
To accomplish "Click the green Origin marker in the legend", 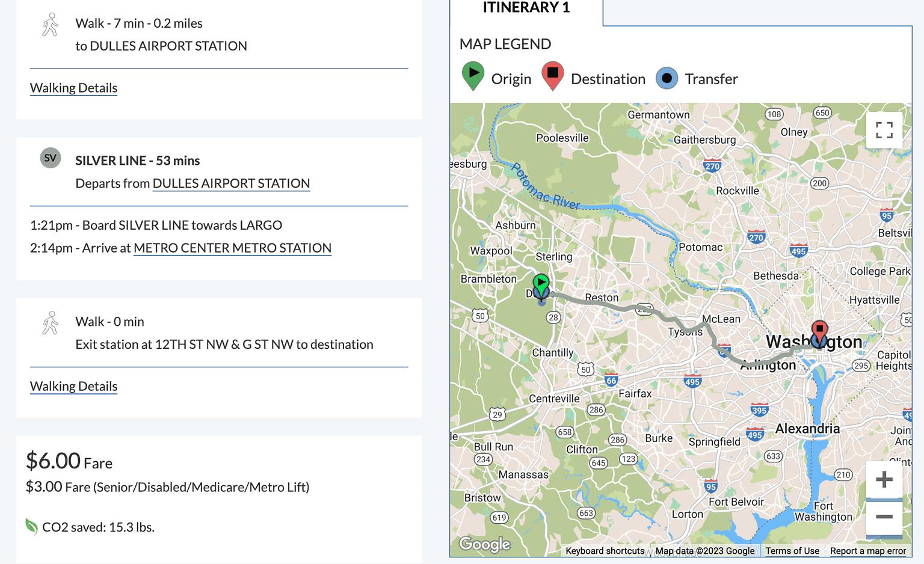I will click(473, 76).
